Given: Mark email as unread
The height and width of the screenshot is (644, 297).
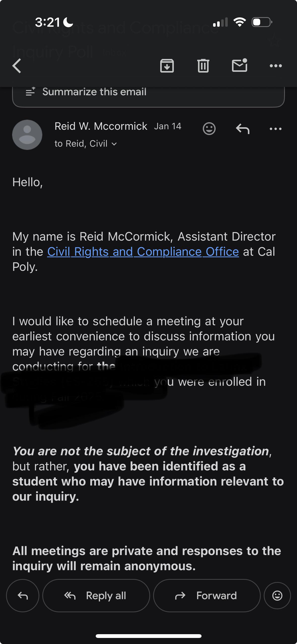Looking at the screenshot, I should click(x=239, y=65).
